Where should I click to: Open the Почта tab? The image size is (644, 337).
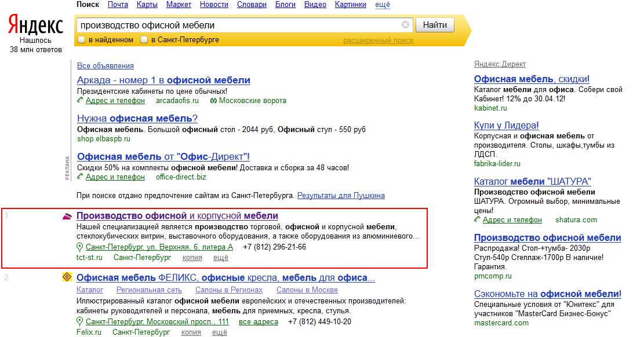pos(118,5)
